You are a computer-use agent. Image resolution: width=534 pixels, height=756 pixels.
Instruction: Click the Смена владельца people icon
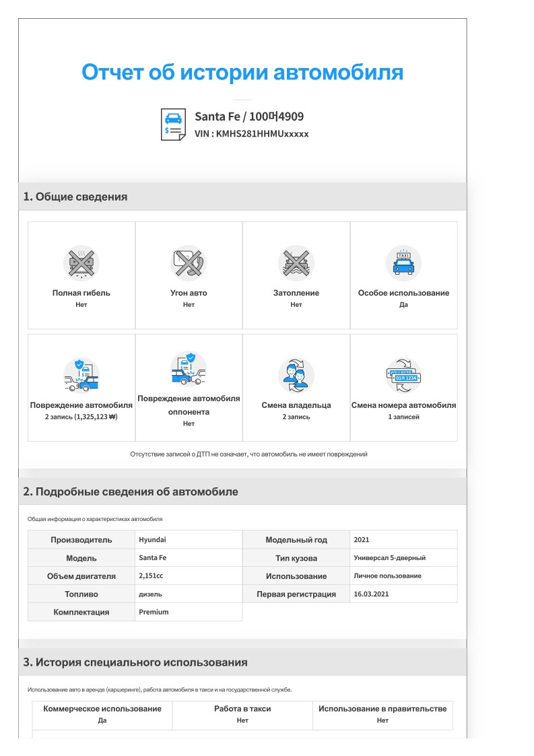point(296,375)
